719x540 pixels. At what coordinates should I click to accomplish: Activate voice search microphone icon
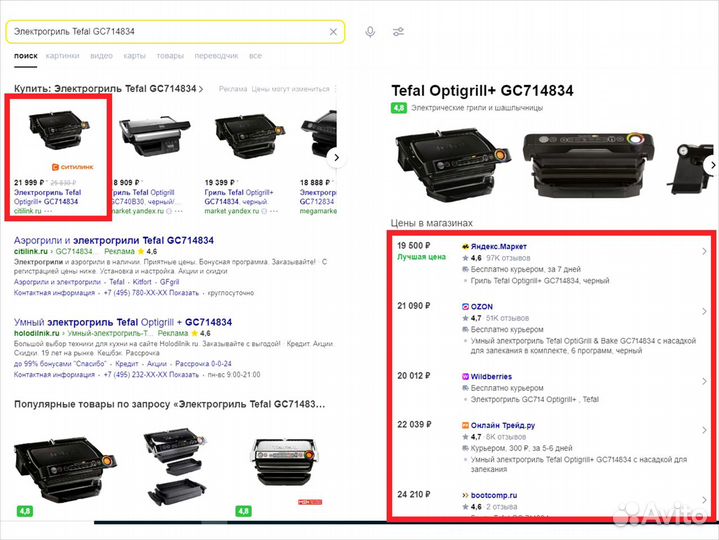[x=370, y=32]
